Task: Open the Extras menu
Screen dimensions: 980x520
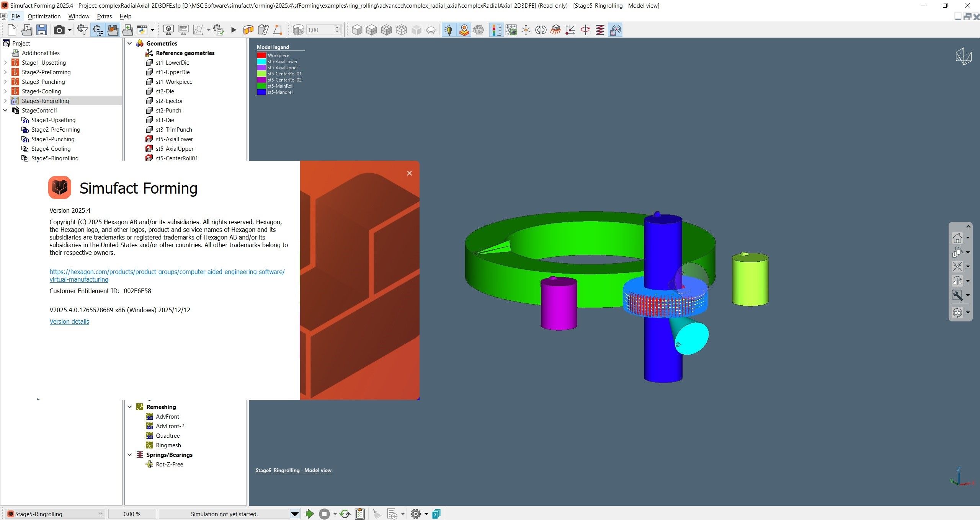Action: point(104,16)
